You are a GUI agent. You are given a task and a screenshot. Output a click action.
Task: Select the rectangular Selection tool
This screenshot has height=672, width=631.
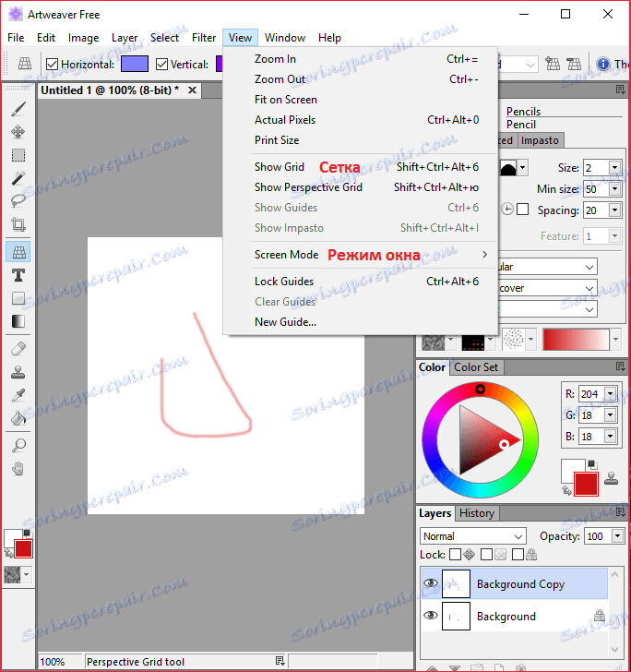(18, 155)
